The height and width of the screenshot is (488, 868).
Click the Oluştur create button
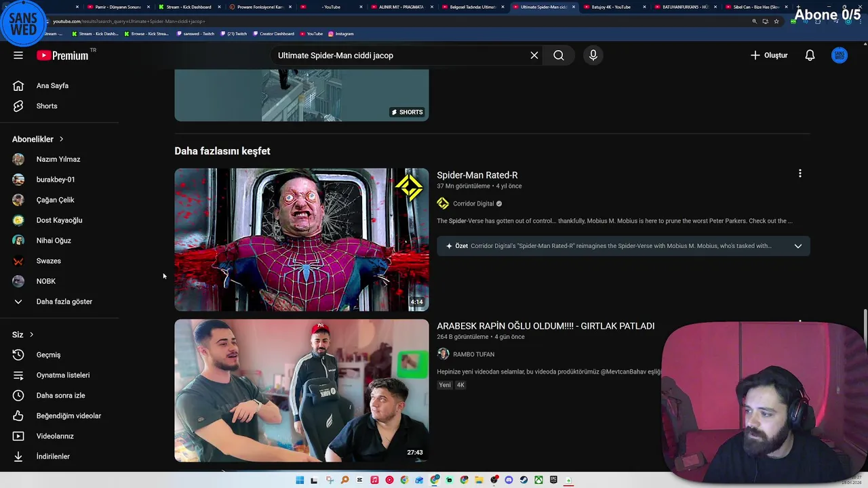click(x=769, y=56)
